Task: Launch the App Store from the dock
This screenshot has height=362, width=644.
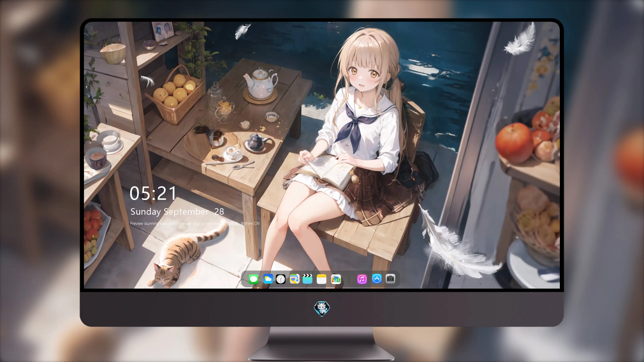Action: 377,279
